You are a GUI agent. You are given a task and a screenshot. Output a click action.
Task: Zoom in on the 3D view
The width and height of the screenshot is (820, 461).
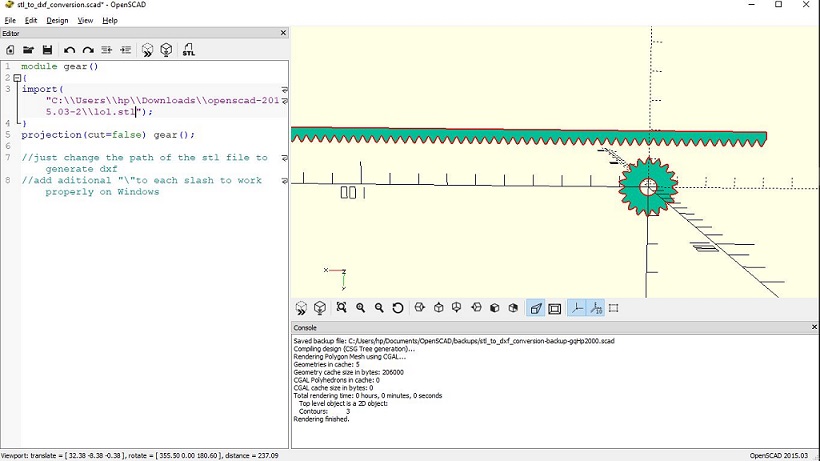[x=360, y=308]
